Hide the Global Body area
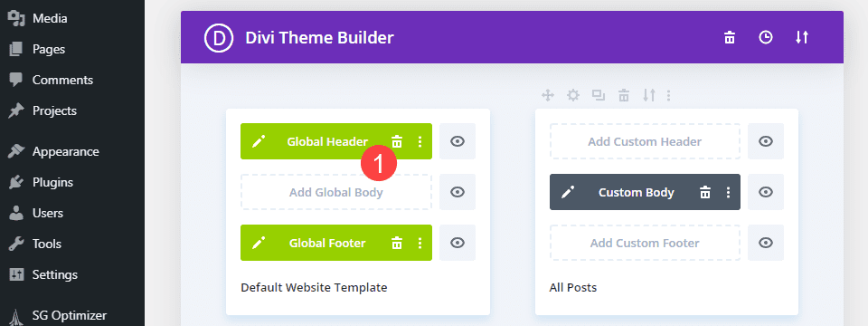This screenshot has height=326, width=868. click(x=458, y=192)
